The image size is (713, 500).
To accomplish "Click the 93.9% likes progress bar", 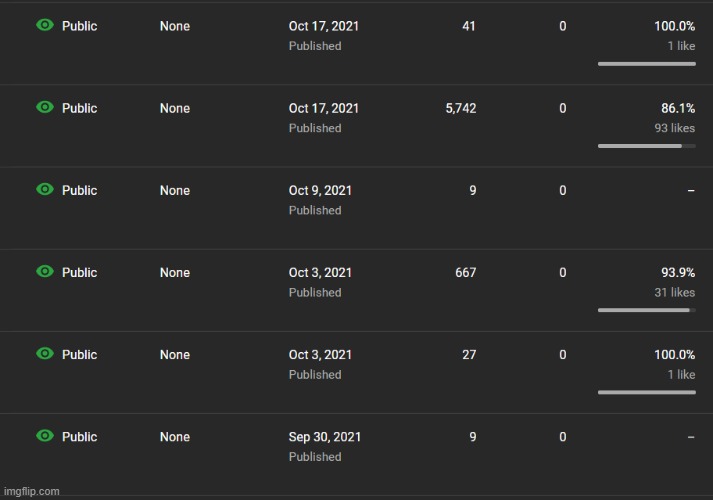I will [x=647, y=310].
